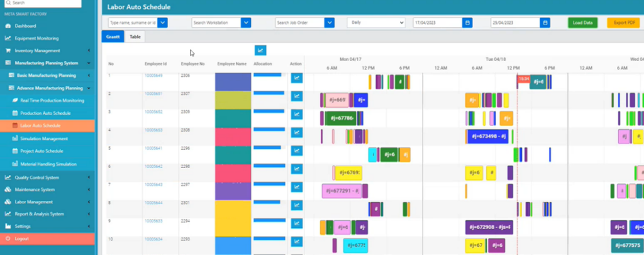Open the Daily view interval dropdown
Image resolution: width=644 pixels, height=255 pixels.
point(375,23)
